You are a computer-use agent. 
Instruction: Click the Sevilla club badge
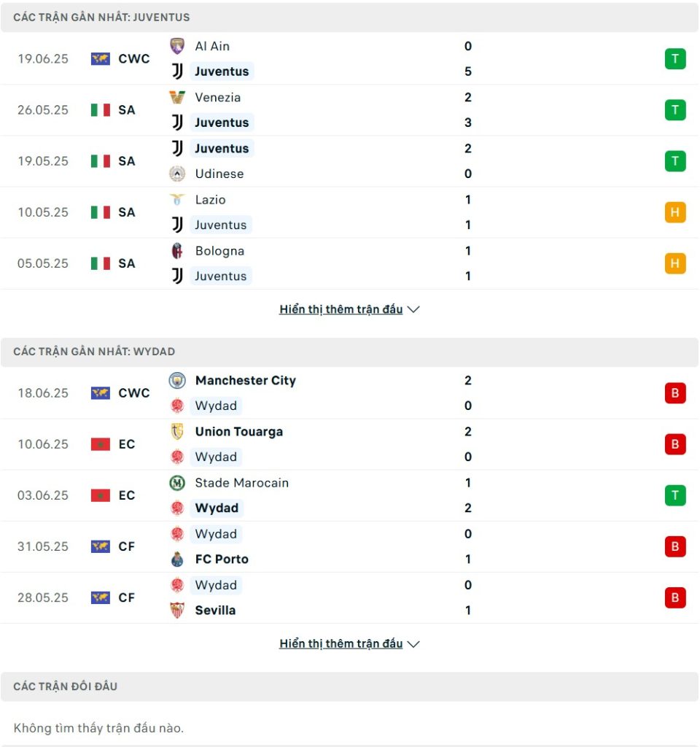(177, 611)
